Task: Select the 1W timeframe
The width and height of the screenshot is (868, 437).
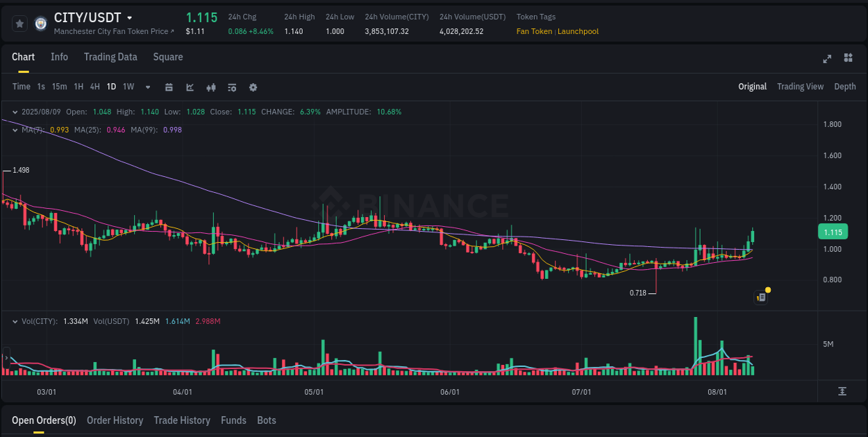Action: [128, 87]
